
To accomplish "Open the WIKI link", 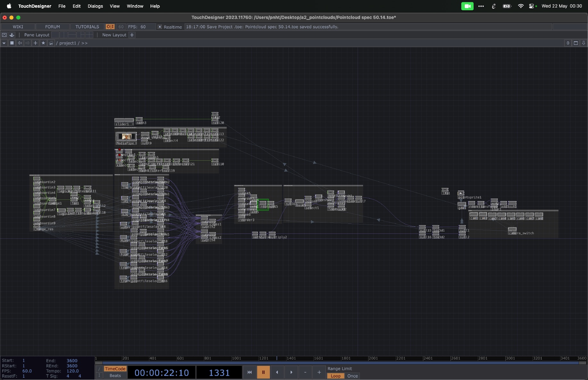I will coord(18,27).
